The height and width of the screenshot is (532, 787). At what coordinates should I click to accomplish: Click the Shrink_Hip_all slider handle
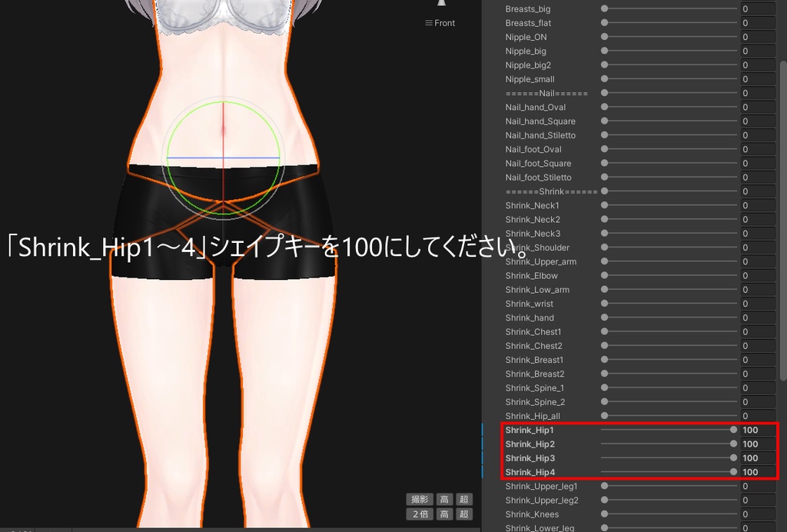(x=604, y=416)
